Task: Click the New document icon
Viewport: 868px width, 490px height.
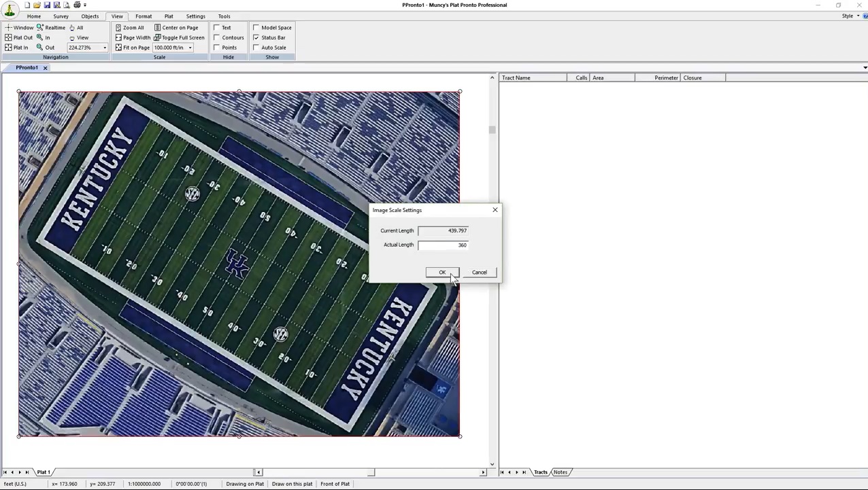Action: click(x=27, y=5)
